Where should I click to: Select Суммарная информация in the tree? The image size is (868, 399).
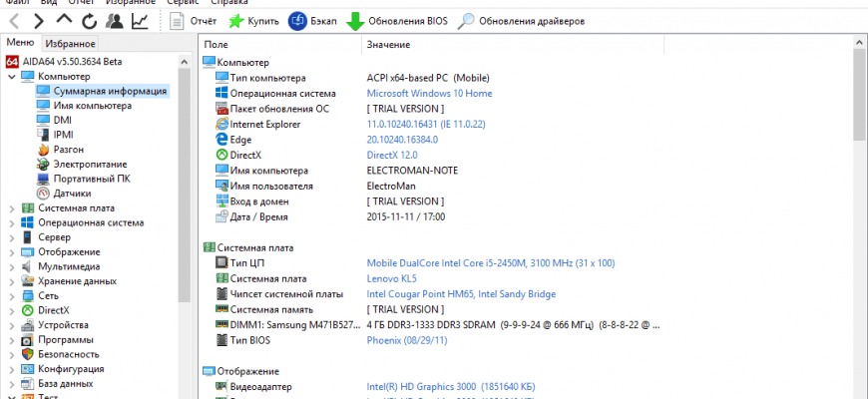coord(110,91)
